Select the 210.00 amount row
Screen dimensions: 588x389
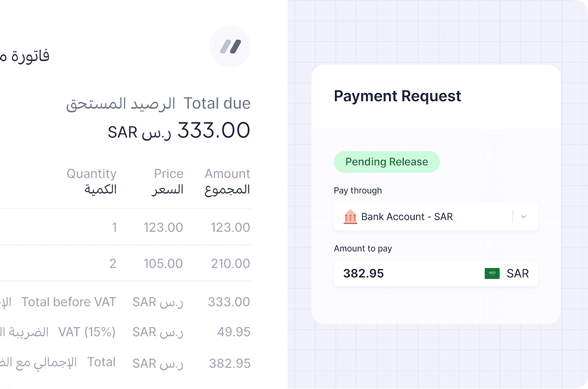230,264
